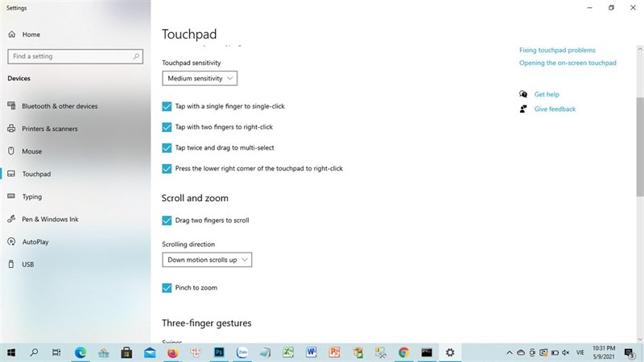Click the muted volume tray icon

566,352
